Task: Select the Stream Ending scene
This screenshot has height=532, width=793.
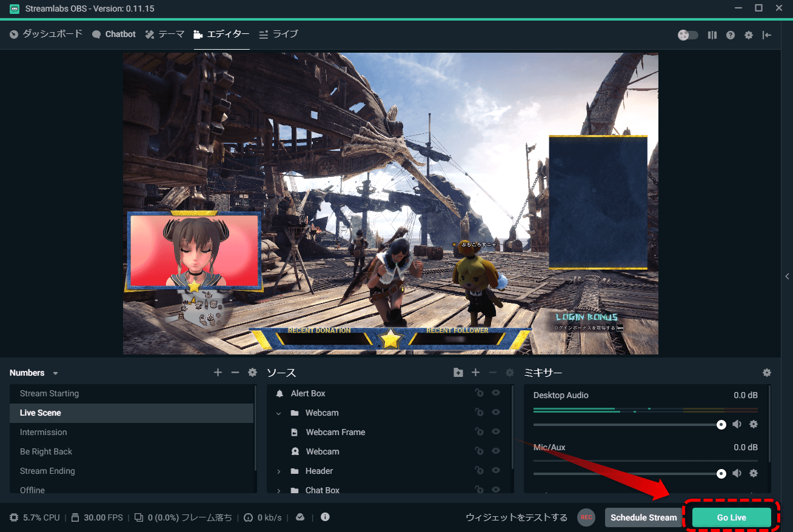Action: pos(132,471)
